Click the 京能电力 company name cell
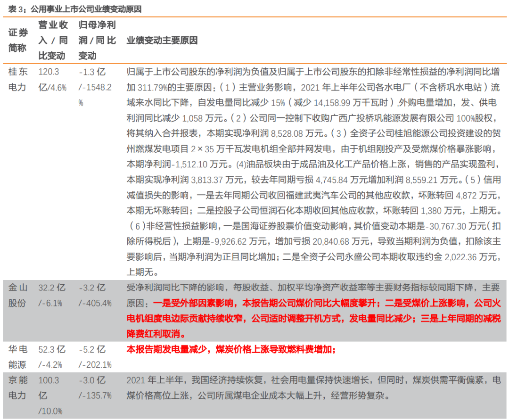Screen dimensions: 509x420 coord(18,388)
